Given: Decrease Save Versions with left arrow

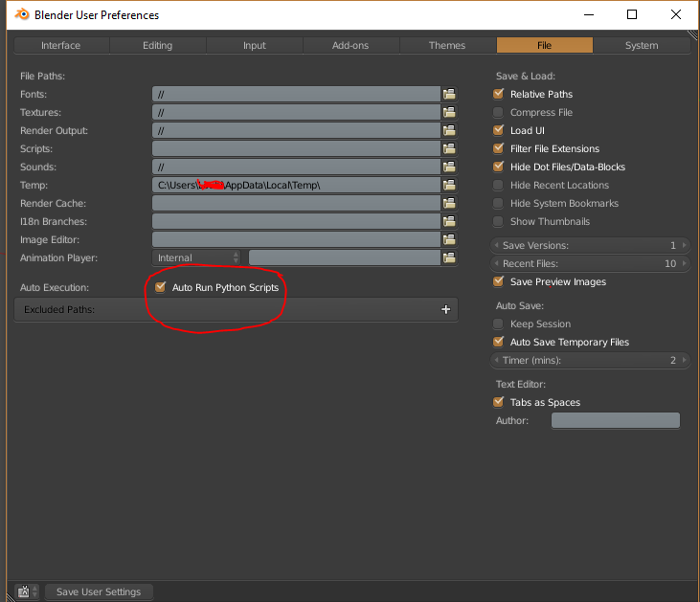Looking at the screenshot, I should point(496,245).
